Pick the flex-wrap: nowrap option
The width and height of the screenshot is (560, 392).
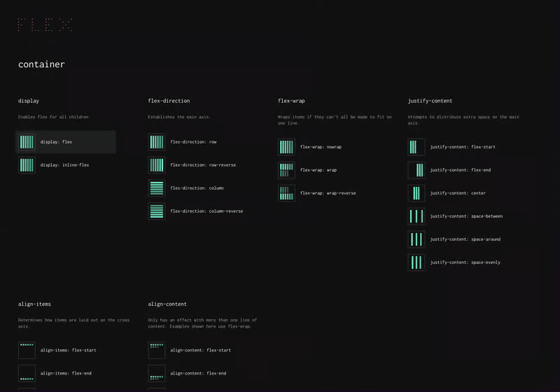321,147
